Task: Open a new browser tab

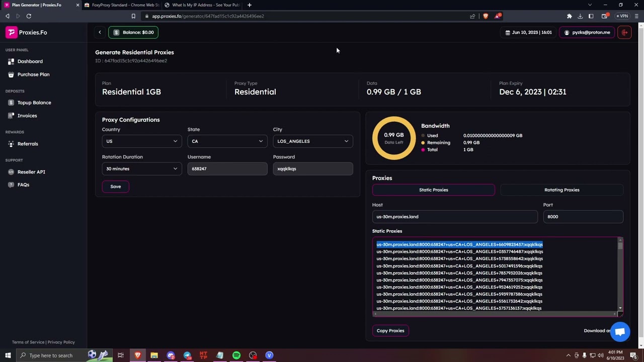Action: 250,5
